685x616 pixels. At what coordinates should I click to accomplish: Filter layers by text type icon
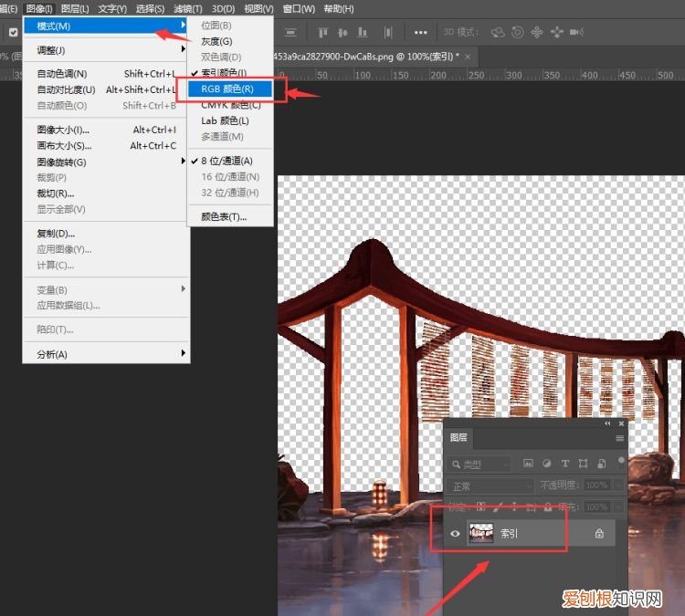pos(564,464)
